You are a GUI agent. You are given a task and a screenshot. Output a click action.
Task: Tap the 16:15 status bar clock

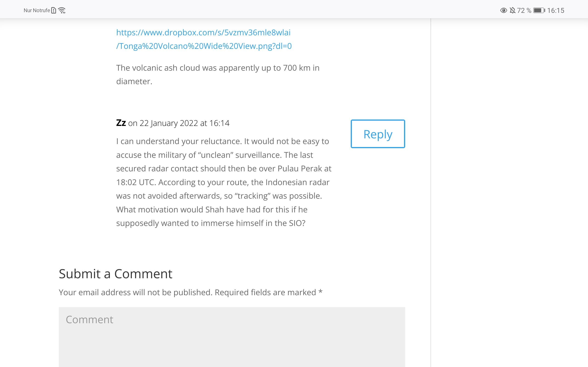point(556,11)
